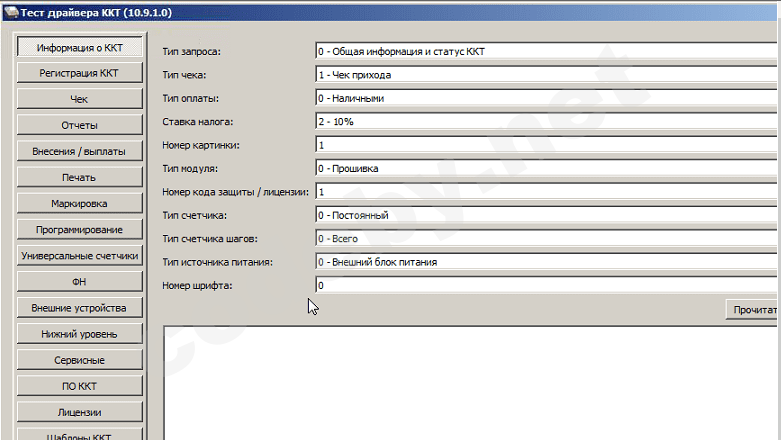781x440 pixels.
Task: Open the Регистрация ККТ section
Action: pos(80,73)
